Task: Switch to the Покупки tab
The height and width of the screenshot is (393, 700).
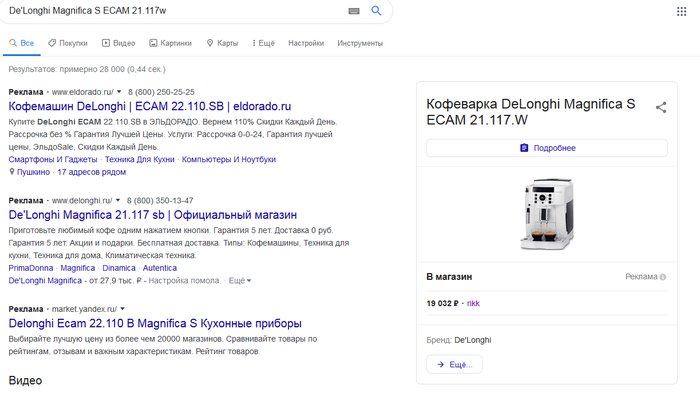Action: [x=68, y=43]
